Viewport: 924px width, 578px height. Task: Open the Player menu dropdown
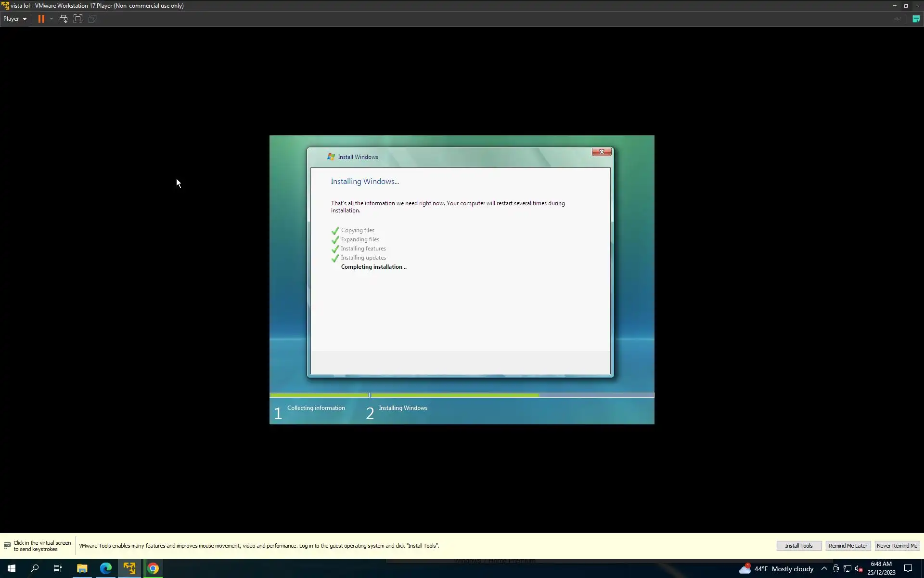15,19
